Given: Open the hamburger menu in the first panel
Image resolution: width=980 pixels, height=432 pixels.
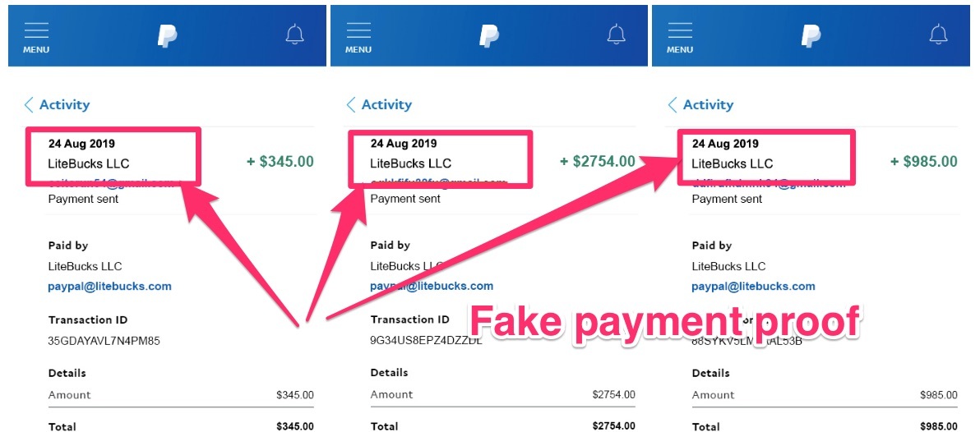Looking at the screenshot, I should (x=36, y=37).
